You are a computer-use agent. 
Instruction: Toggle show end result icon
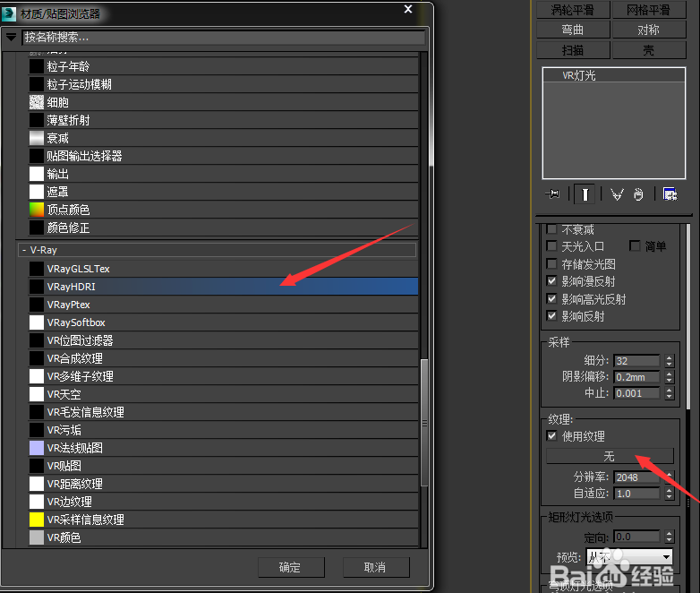point(585,194)
